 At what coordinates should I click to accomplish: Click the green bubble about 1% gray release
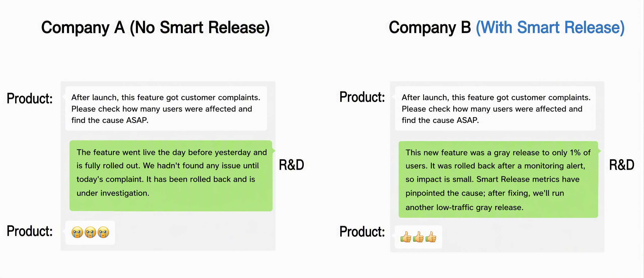[498, 180]
